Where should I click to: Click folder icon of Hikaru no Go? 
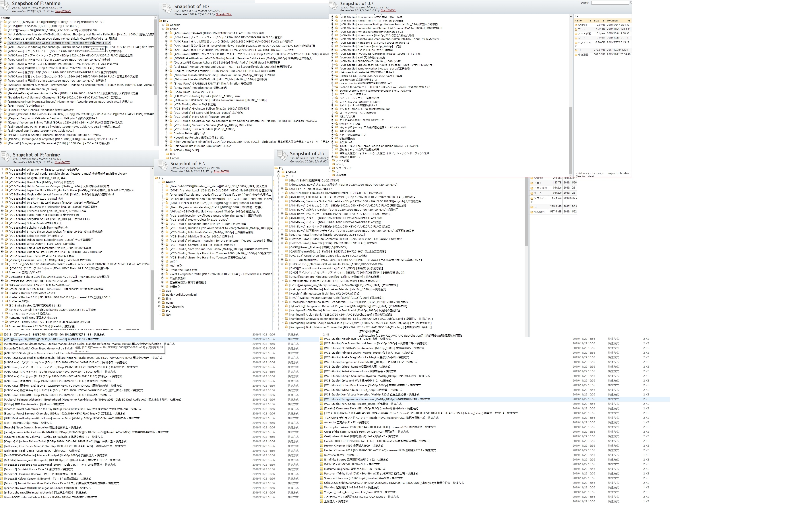click(337, 76)
